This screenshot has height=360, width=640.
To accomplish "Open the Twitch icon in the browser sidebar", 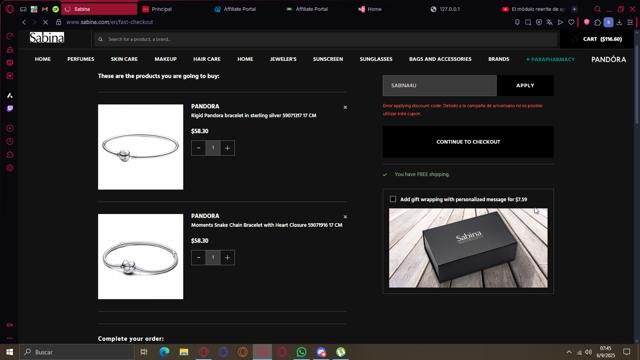I will 10,109.
